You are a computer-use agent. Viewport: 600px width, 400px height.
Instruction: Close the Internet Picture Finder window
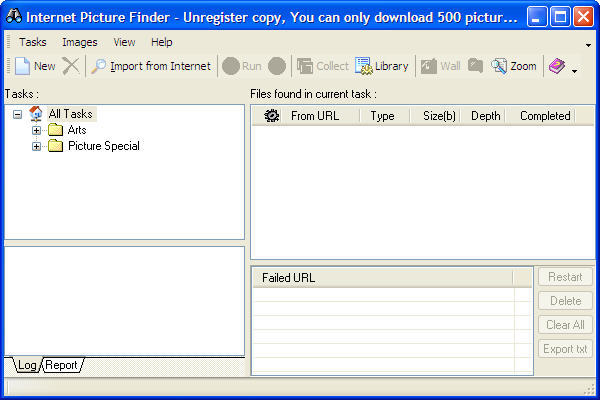(x=584, y=17)
